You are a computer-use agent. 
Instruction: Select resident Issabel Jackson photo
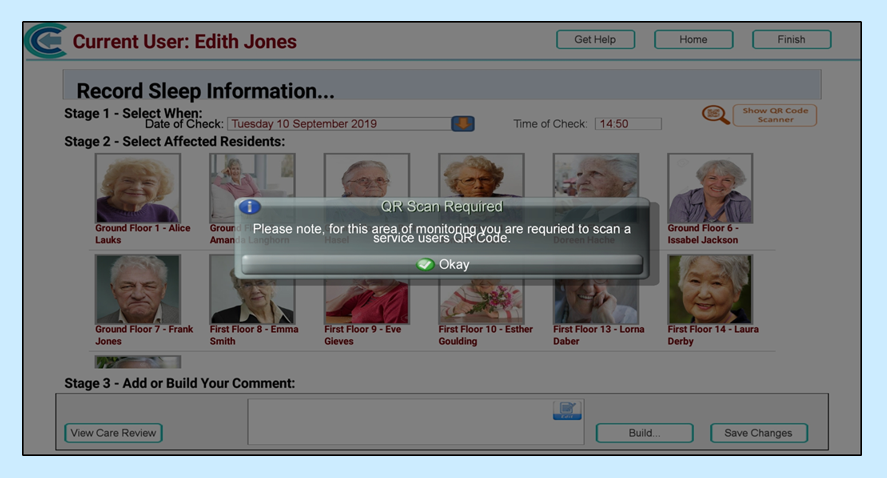[710, 188]
